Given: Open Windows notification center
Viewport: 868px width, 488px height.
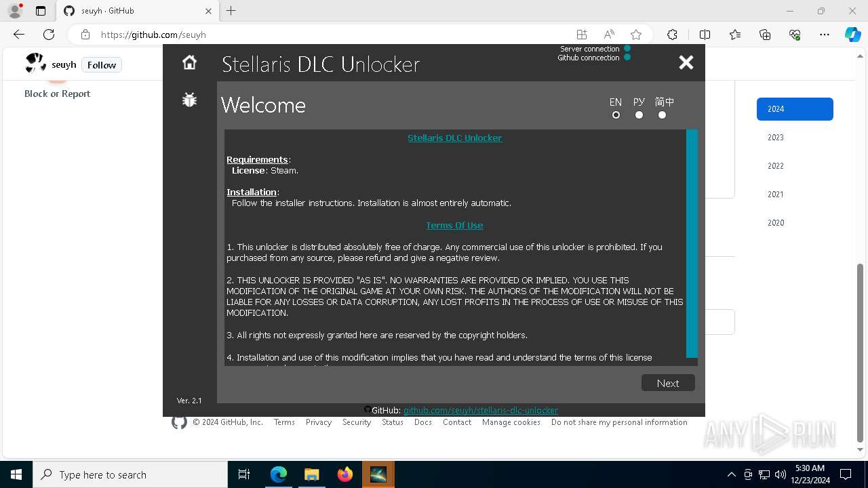Looking at the screenshot, I should pos(846,474).
